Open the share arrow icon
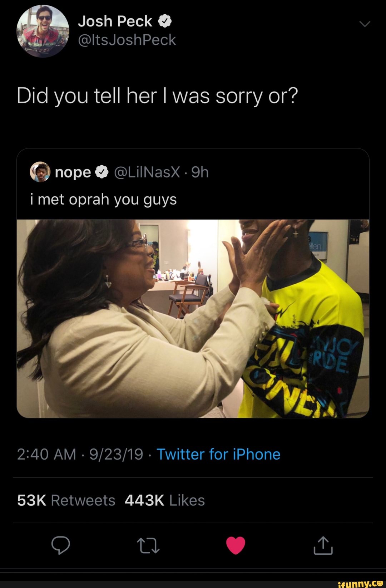The width and height of the screenshot is (386, 588). pyautogui.click(x=323, y=545)
